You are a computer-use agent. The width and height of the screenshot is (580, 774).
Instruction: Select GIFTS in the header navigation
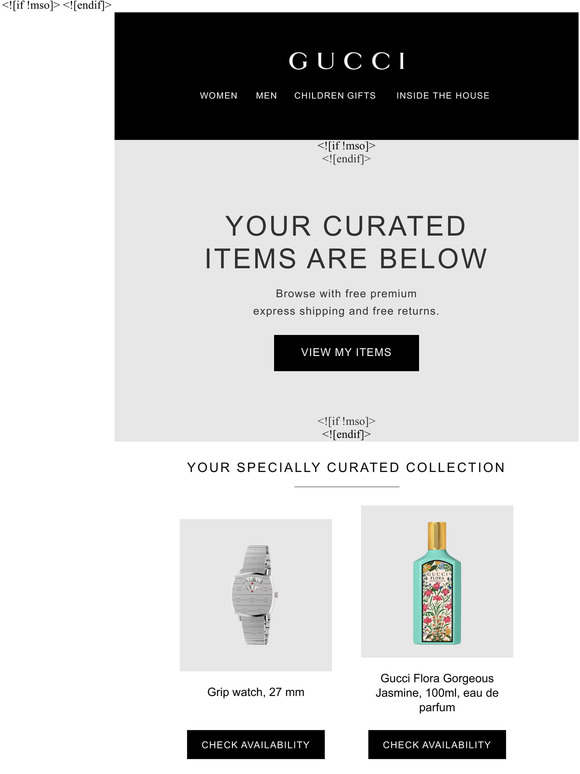tap(358, 96)
